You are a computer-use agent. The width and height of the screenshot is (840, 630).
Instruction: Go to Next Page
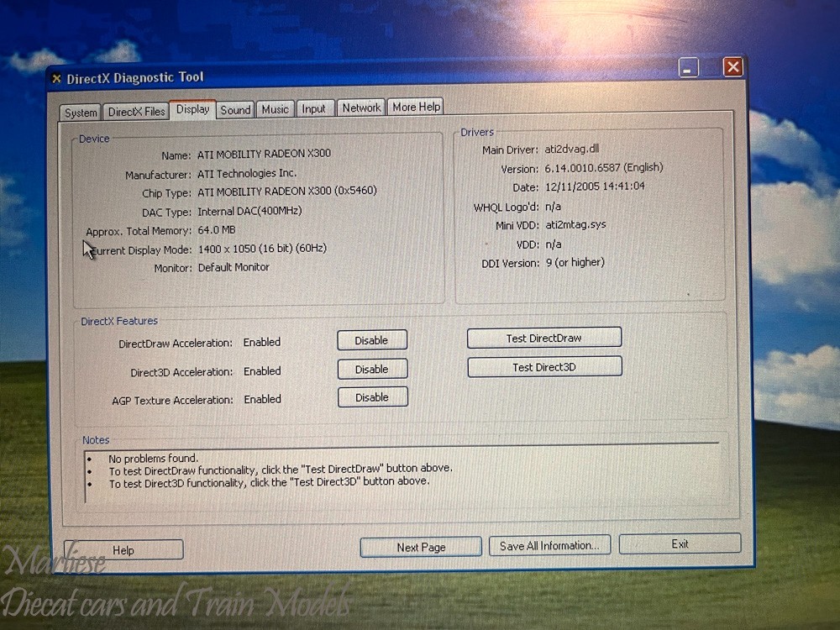(421, 547)
